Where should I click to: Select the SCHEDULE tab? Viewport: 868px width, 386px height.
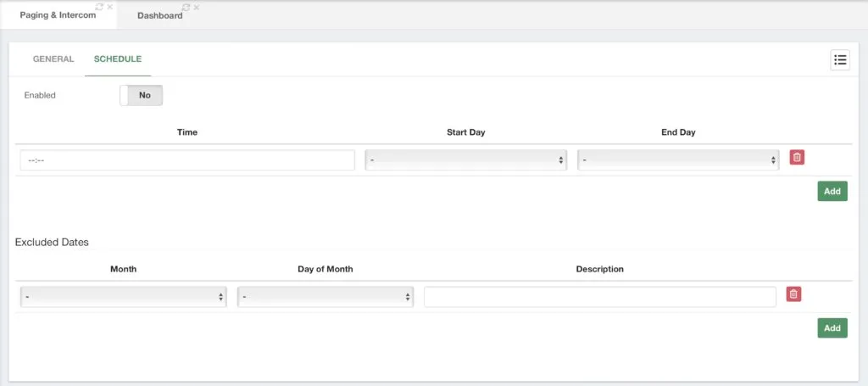tap(117, 59)
